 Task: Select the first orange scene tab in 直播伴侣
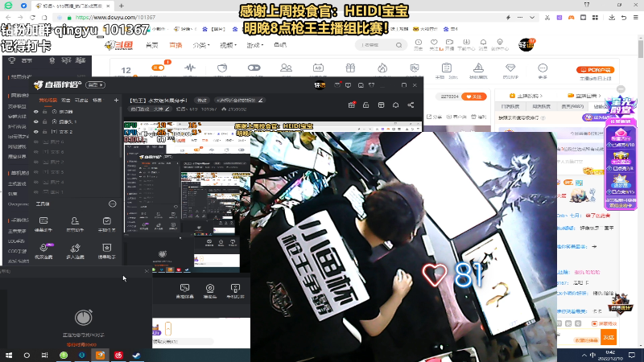(x=48, y=100)
